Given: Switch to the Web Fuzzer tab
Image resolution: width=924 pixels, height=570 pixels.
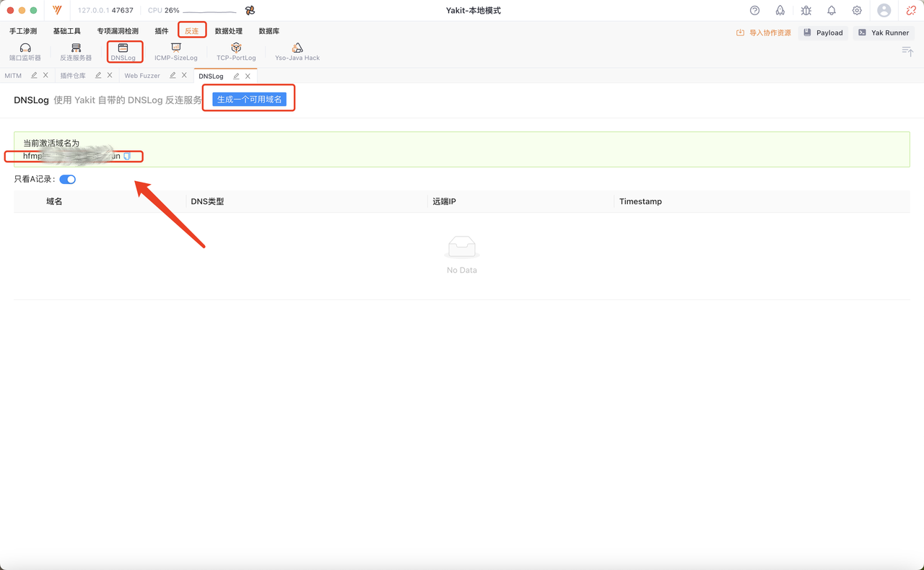Looking at the screenshot, I should pos(142,76).
